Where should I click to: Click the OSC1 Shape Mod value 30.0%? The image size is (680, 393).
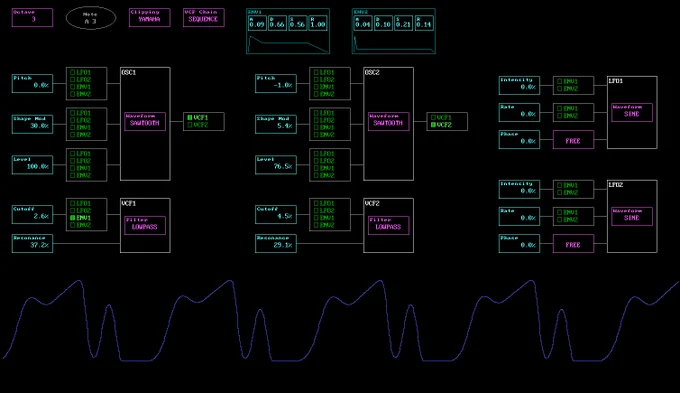tap(33, 124)
